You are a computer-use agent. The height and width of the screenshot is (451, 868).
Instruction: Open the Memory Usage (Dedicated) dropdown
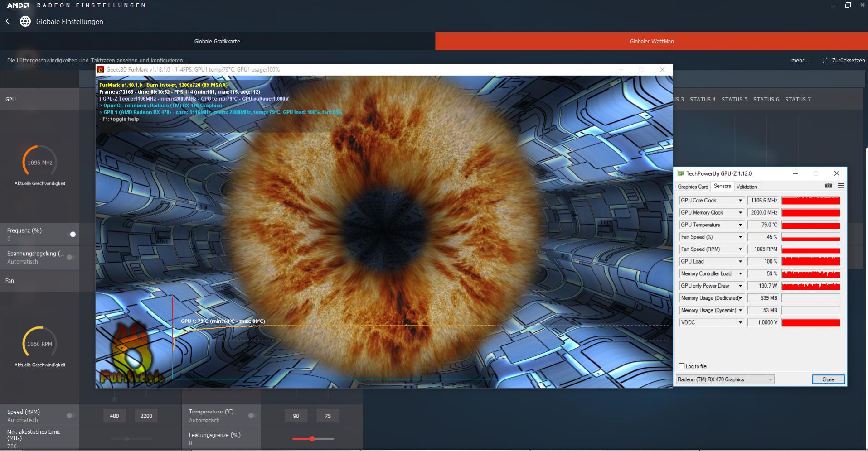741,298
